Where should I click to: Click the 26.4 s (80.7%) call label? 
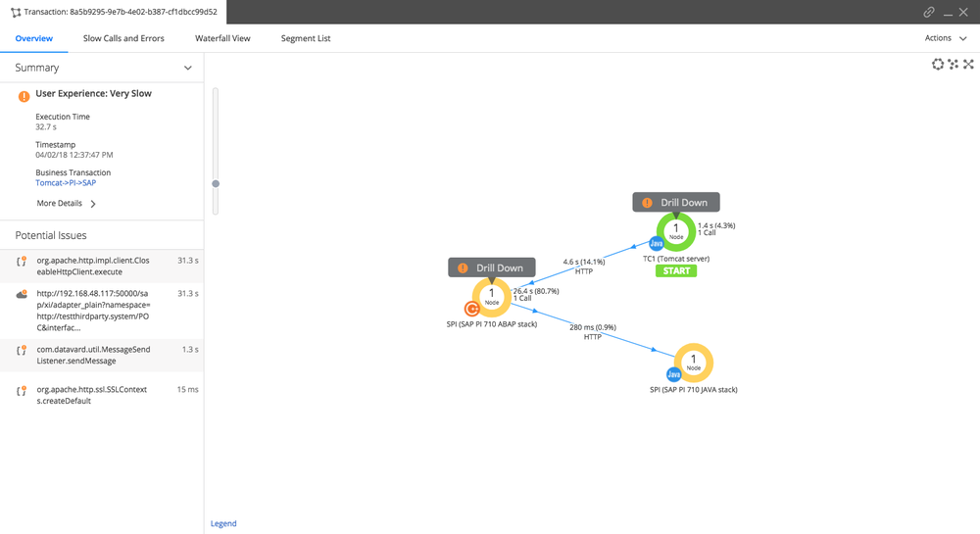coord(536,295)
